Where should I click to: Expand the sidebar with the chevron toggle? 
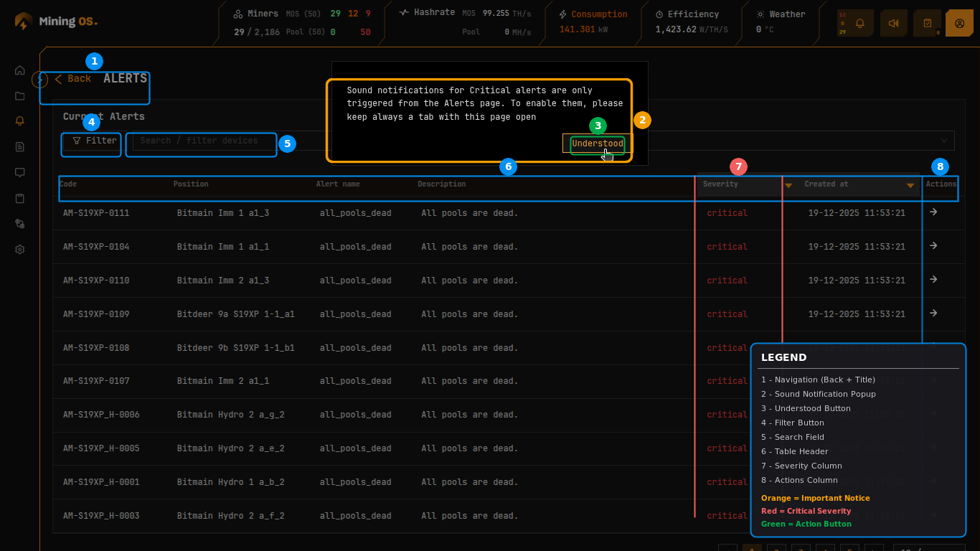40,79
